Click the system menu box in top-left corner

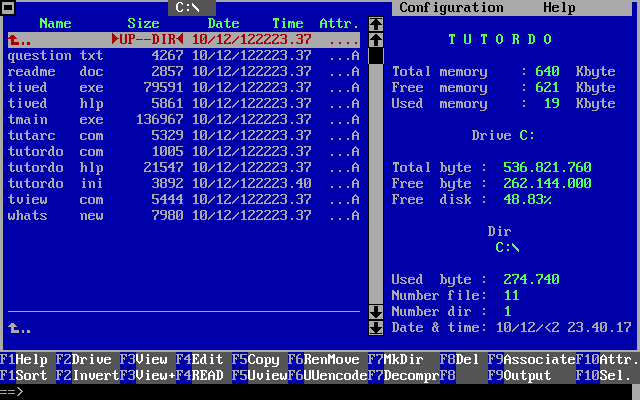tap(7, 7)
